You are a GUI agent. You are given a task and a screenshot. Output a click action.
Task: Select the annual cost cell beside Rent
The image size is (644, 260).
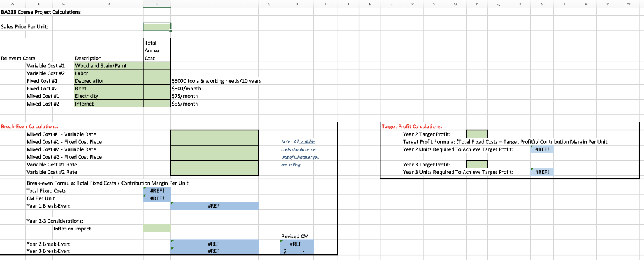tap(157, 89)
